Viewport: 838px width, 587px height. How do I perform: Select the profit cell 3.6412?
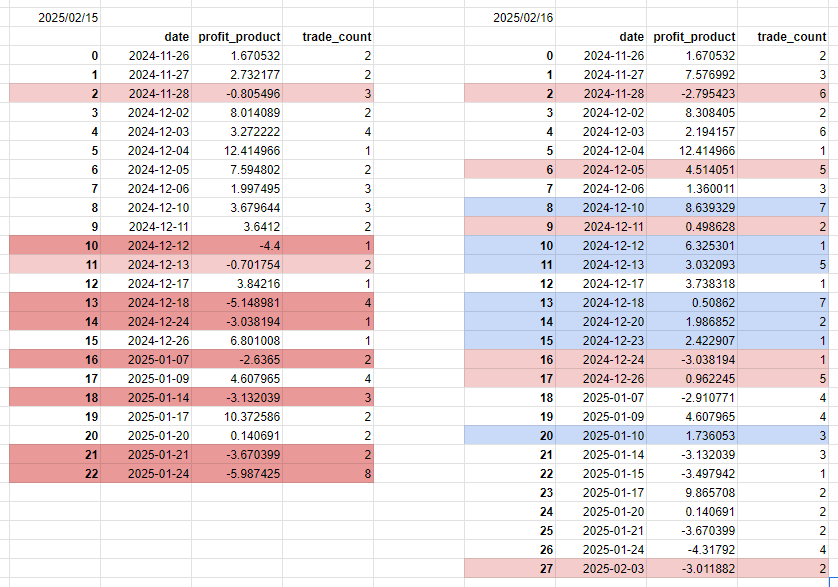coord(237,227)
